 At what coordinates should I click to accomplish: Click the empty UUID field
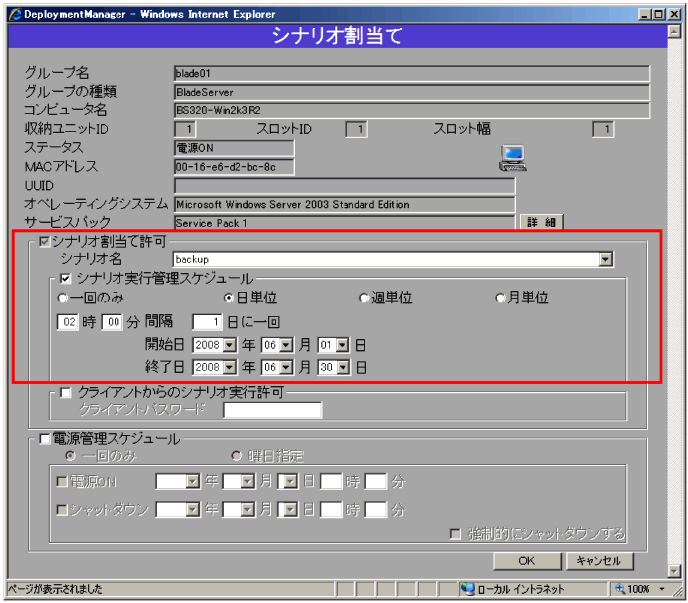pyautogui.click(x=344, y=186)
